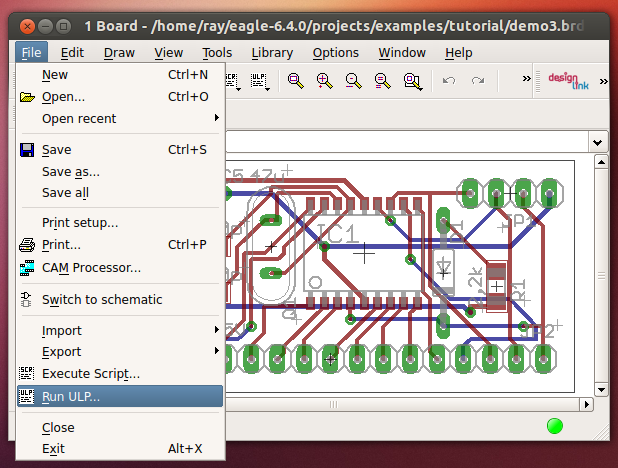Open the Options menu
Viewport: 618px width, 468px height.
[336, 52]
